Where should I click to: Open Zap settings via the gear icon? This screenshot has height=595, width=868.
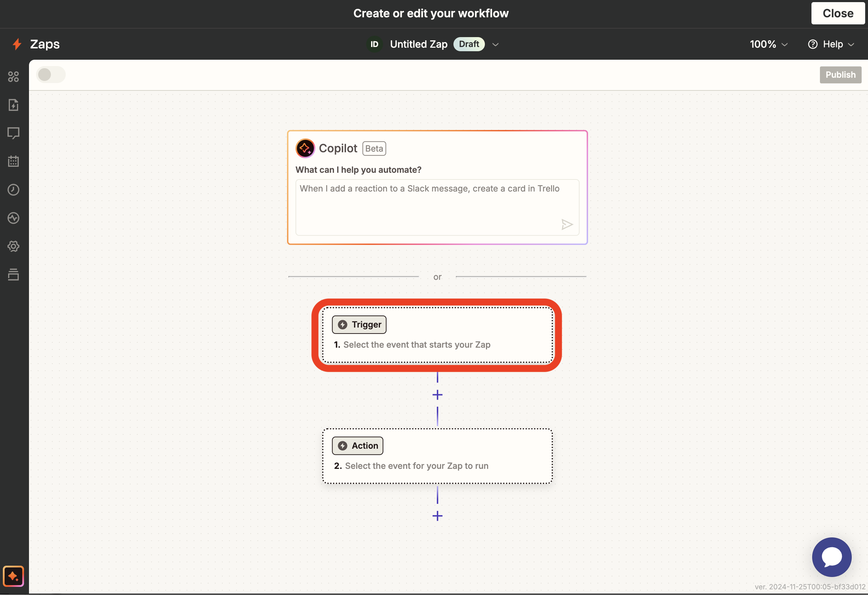click(x=13, y=246)
